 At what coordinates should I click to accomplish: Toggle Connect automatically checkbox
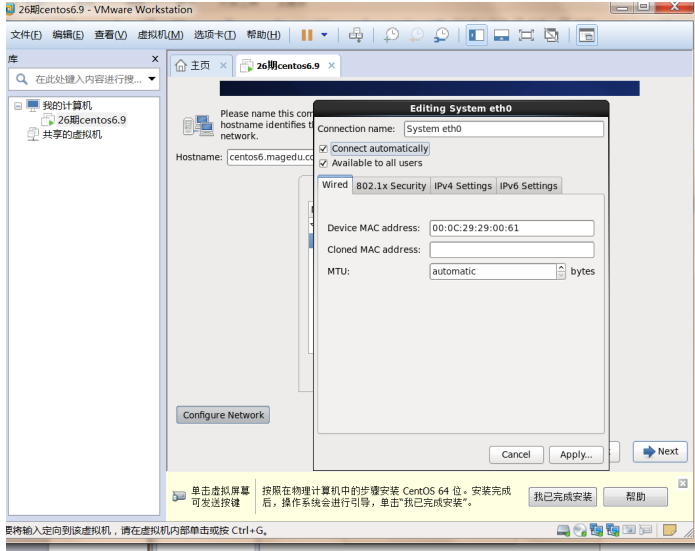point(324,149)
